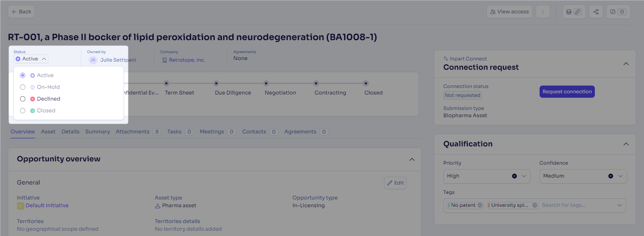This screenshot has height=236, width=644.
Task: Choose the Closed status radio option
Action: click(23, 111)
